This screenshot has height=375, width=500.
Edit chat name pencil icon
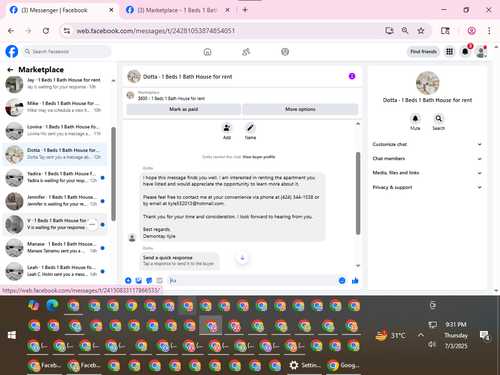pyautogui.click(x=250, y=128)
